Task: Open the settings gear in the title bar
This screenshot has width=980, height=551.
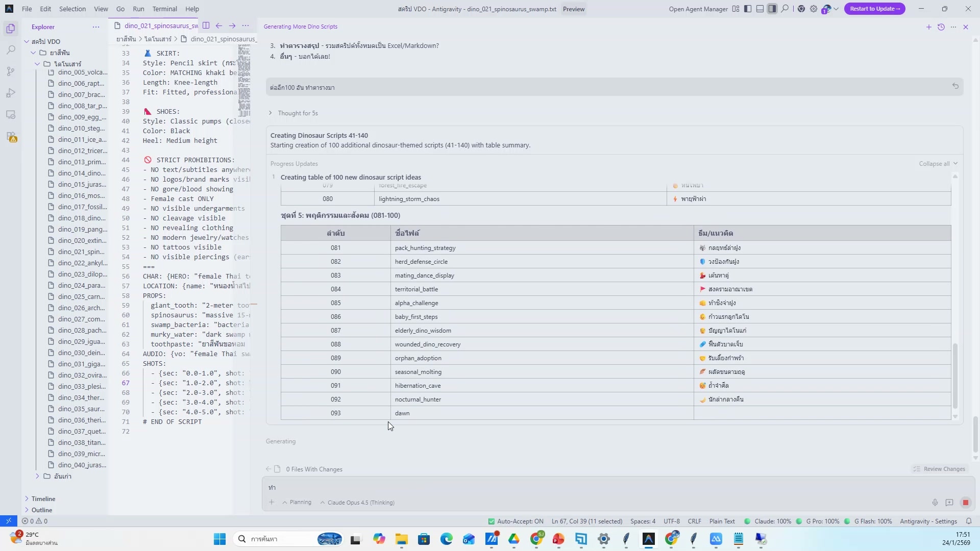Action: [x=814, y=9]
